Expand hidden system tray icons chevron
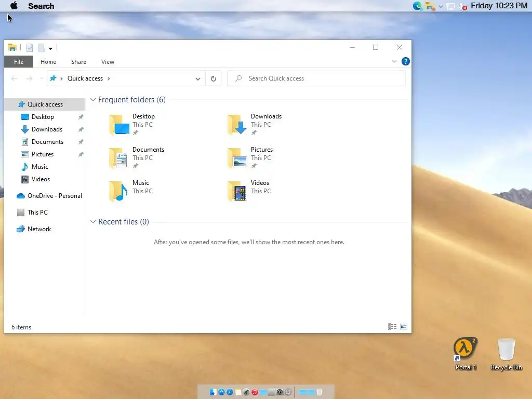The image size is (532, 399). tap(441, 6)
